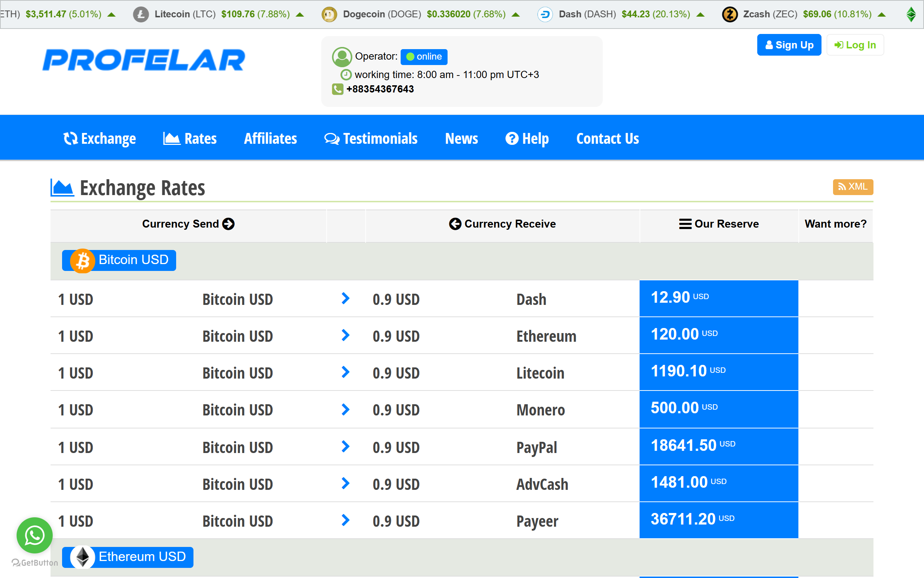Click the Monero reserve 500.00 USD cell

pos(719,409)
